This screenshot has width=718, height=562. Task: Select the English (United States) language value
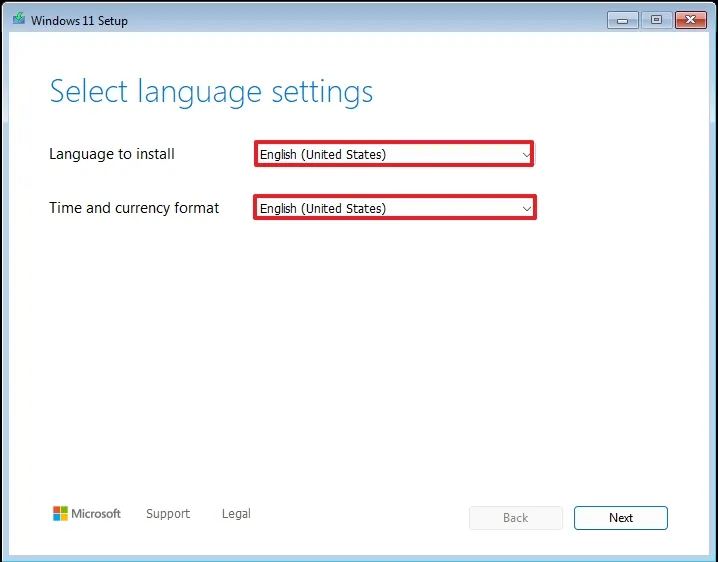click(x=323, y=154)
